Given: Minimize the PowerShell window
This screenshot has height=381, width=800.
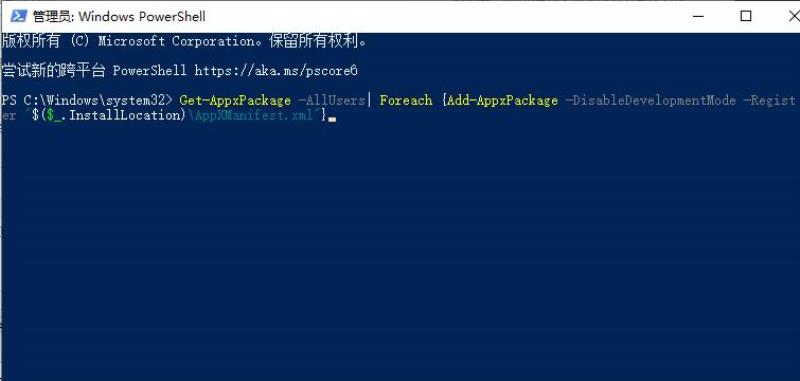Looking at the screenshot, I should coord(698,16).
